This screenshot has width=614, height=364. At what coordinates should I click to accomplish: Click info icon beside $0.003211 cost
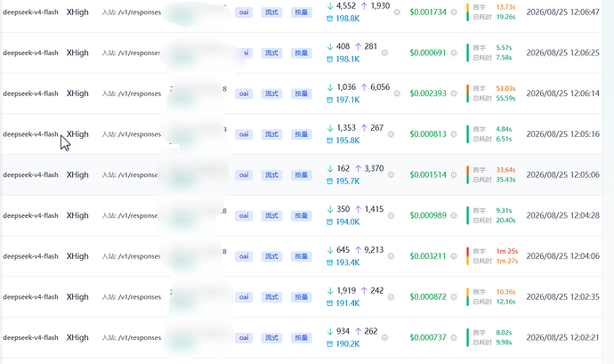pos(454,256)
